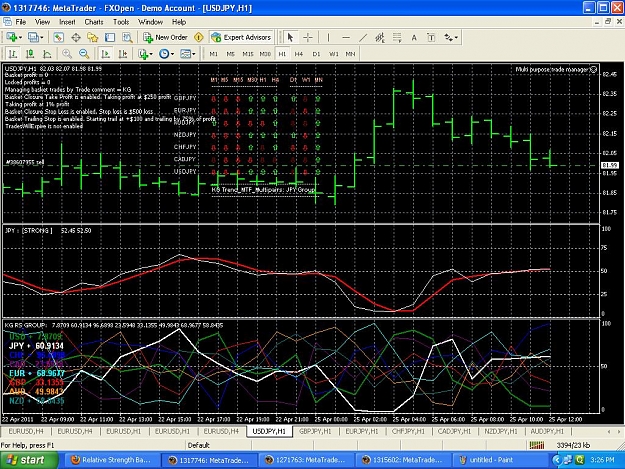Select the Text tool A icon
625x469 pixels.
point(414,37)
